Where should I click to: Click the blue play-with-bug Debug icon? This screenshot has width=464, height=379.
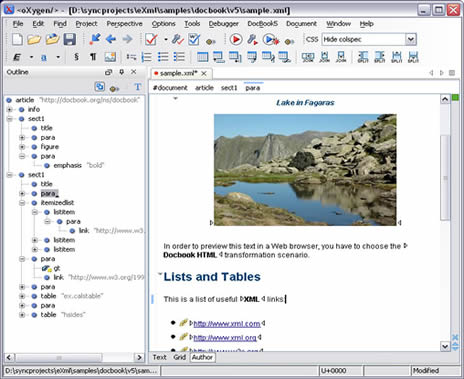click(271, 39)
